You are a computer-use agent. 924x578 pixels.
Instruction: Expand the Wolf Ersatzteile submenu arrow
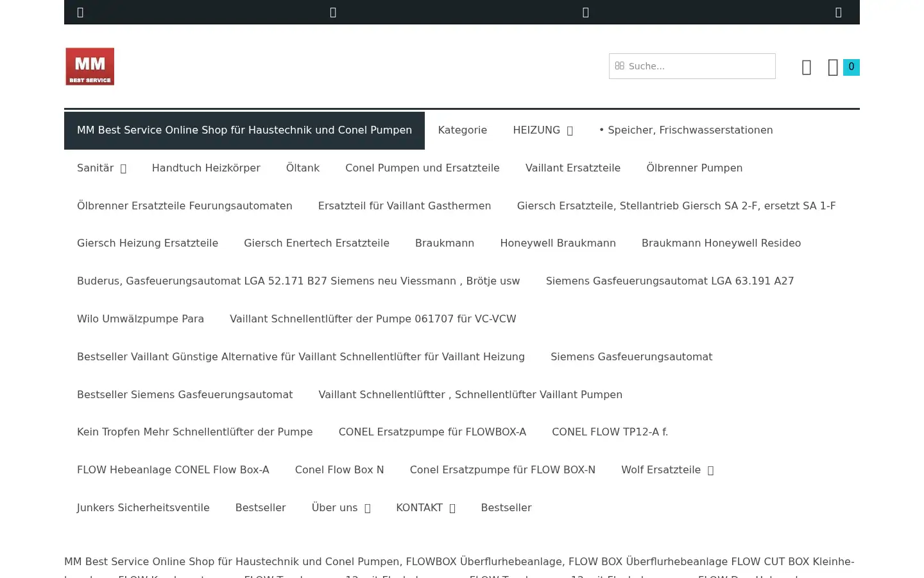click(710, 471)
